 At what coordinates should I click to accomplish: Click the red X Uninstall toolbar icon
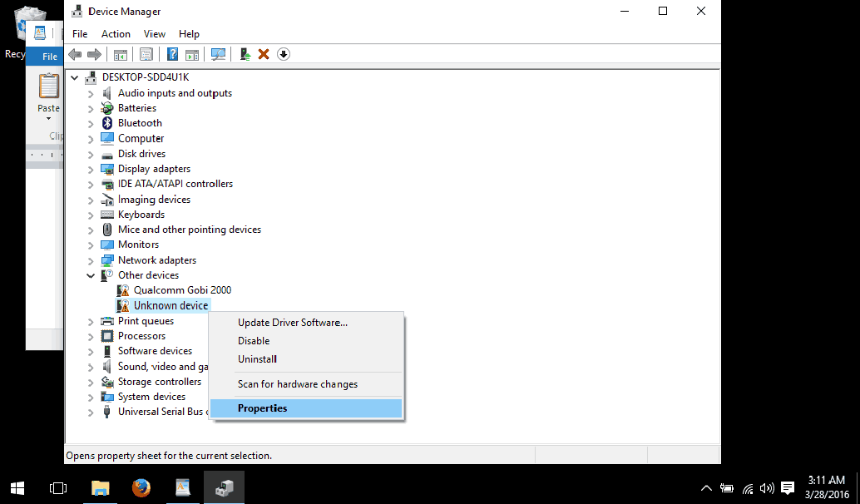pyautogui.click(x=264, y=54)
